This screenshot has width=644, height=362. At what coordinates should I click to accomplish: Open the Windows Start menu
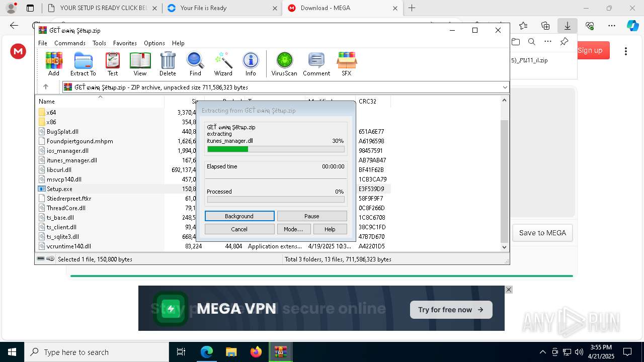click(x=12, y=352)
